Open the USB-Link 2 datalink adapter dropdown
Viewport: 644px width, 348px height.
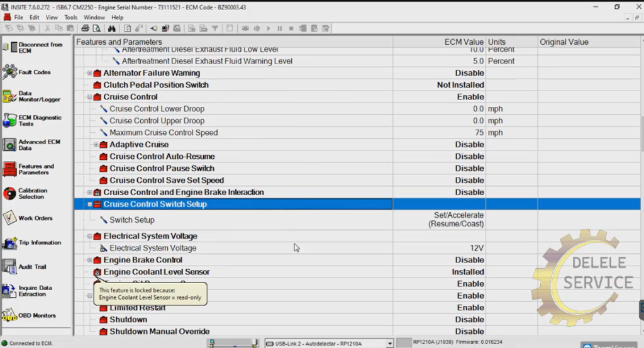(x=390, y=343)
